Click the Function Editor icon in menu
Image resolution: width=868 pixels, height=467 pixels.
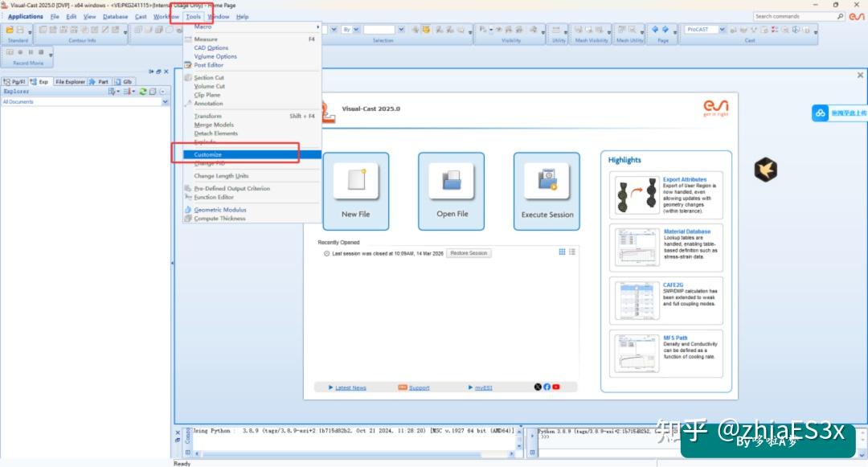click(x=188, y=197)
